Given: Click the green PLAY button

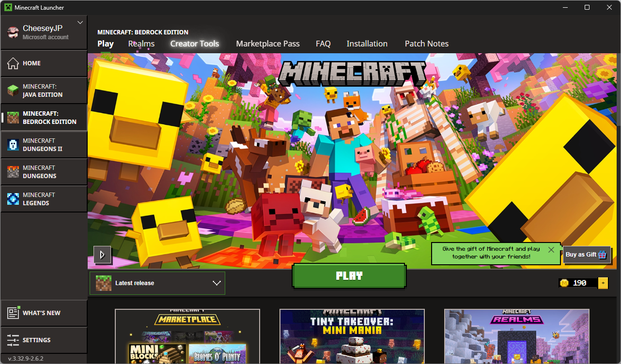Looking at the screenshot, I should (349, 276).
